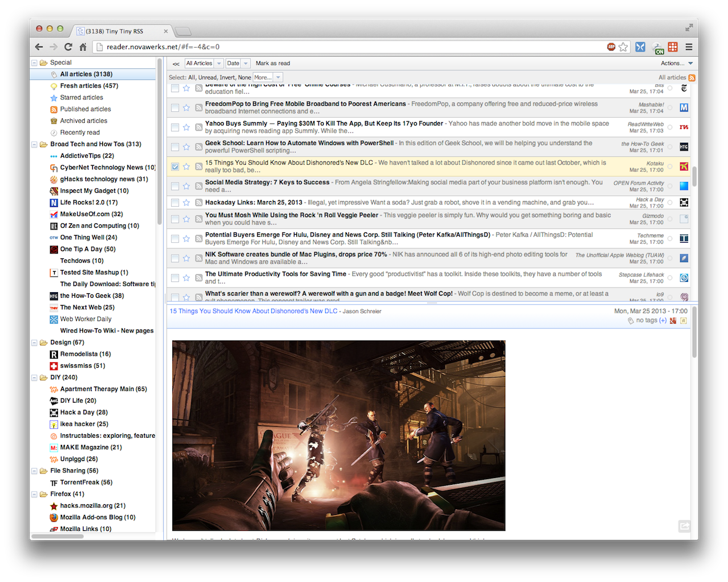Select the Tiny Tiny RSS browser tab
The width and height of the screenshot is (728, 582).
coord(122,31)
